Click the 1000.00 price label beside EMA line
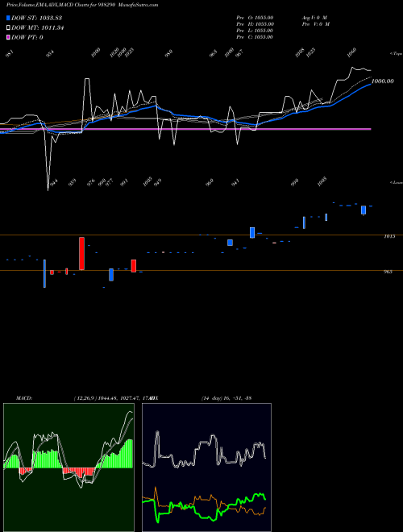Screen dimensions: 403x532 383,81
